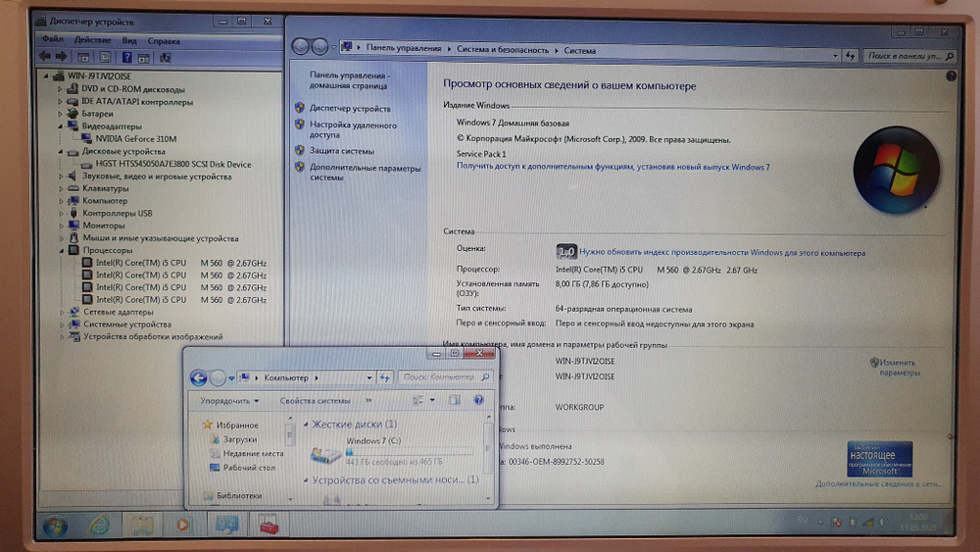This screenshot has width=980, height=552.
Task: Open the Действие menu in Device Manager
Action: pyautogui.click(x=92, y=40)
